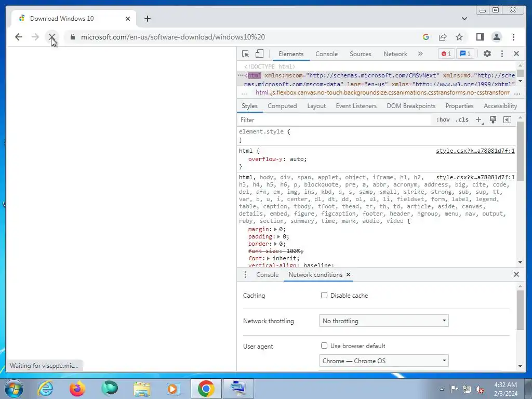This screenshot has height=399, width=532.
Task: Launch Firefox from taskbar
Action: (77, 389)
